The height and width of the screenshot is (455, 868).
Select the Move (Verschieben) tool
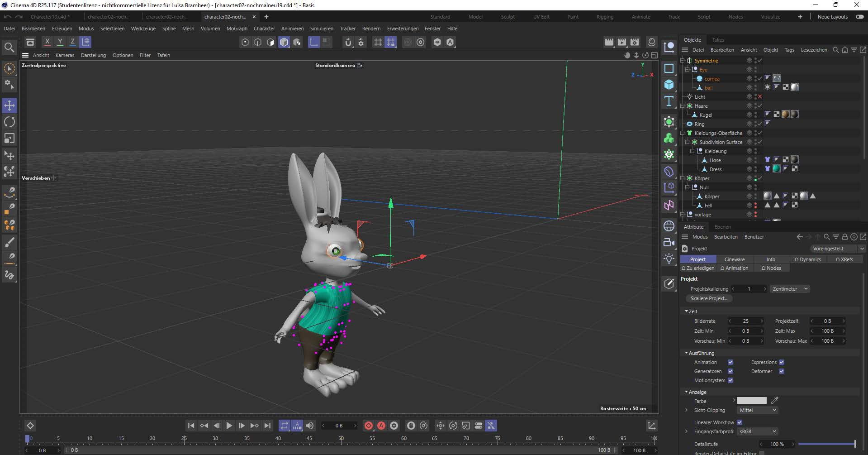(9, 105)
